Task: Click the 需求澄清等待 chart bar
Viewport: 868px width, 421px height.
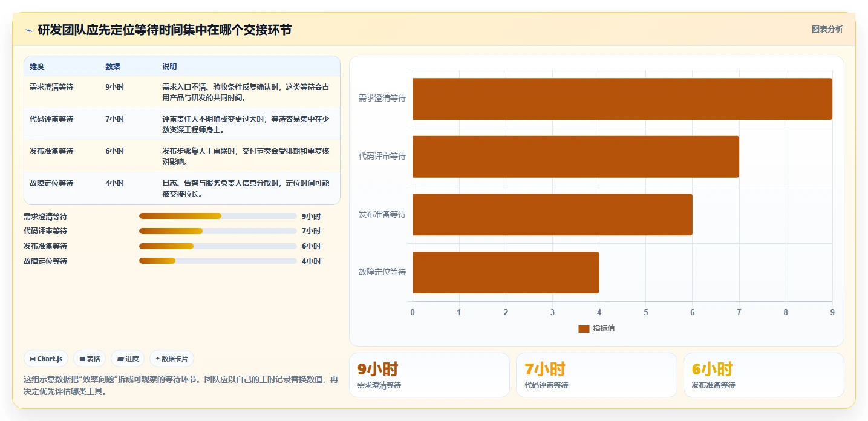Action: [x=622, y=99]
